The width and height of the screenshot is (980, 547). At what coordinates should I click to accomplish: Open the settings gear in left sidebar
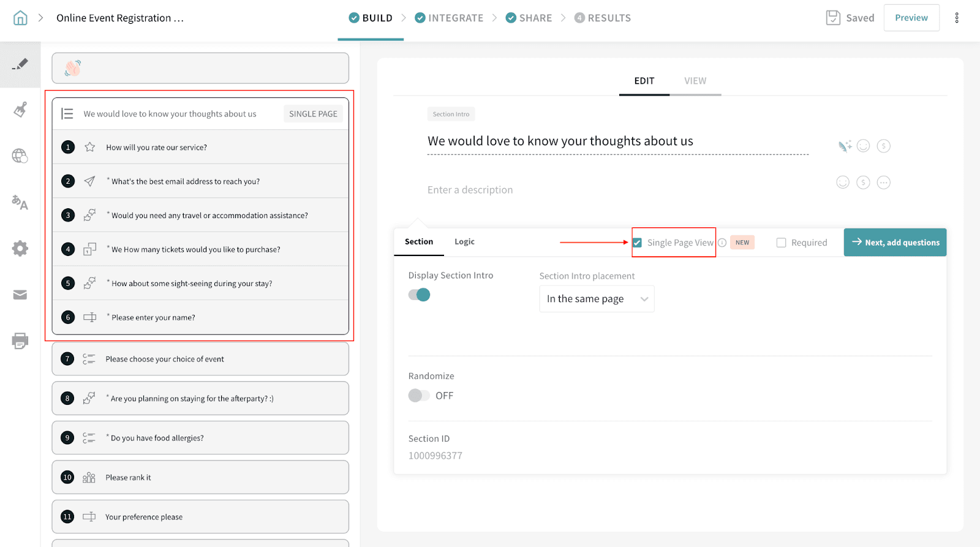click(20, 249)
